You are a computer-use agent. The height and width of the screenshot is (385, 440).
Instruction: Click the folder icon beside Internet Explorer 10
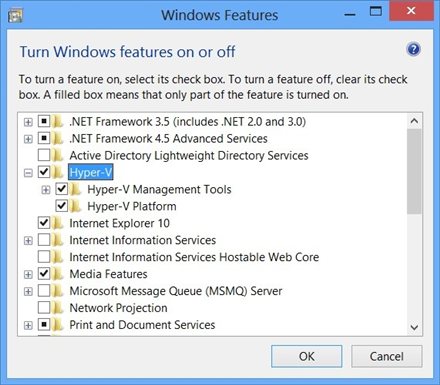point(58,223)
